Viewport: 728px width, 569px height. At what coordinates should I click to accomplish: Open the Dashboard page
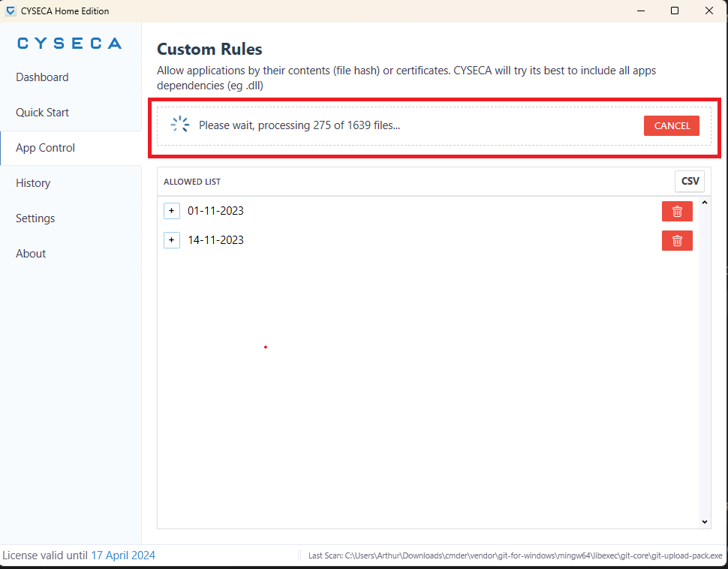pyautogui.click(x=42, y=77)
